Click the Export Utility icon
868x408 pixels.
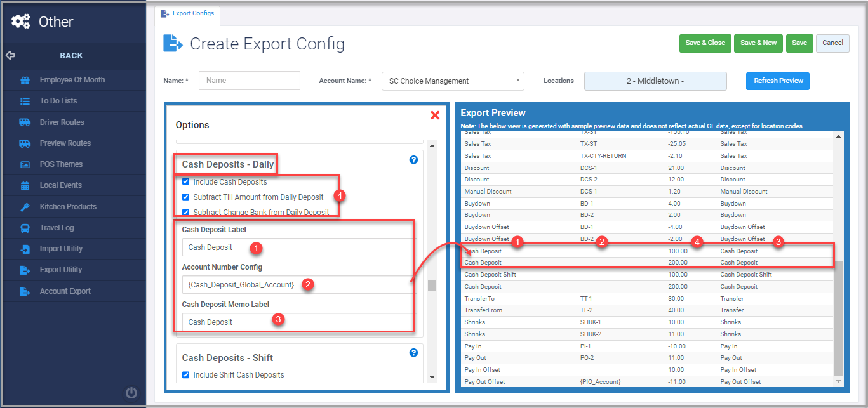pyautogui.click(x=25, y=270)
